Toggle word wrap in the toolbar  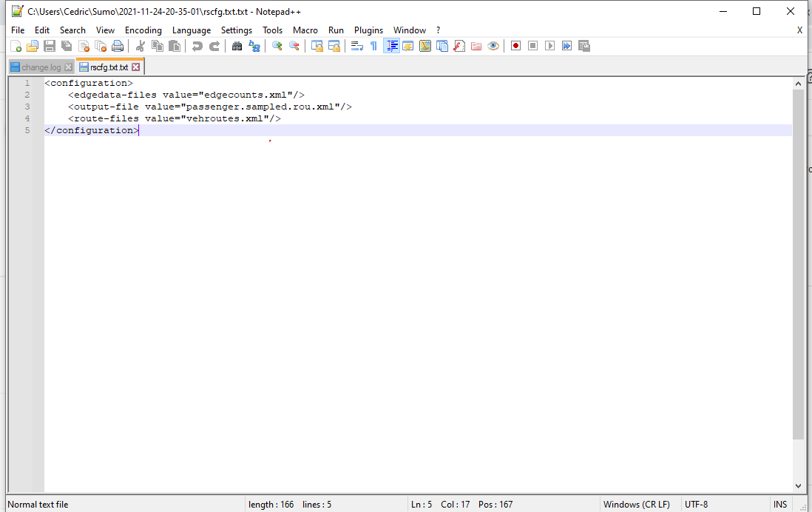[x=356, y=46]
